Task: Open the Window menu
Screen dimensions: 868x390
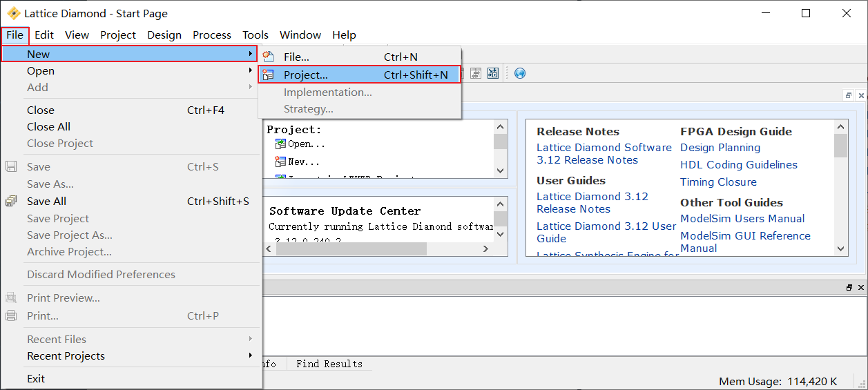Action: click(x=300, y=35)
